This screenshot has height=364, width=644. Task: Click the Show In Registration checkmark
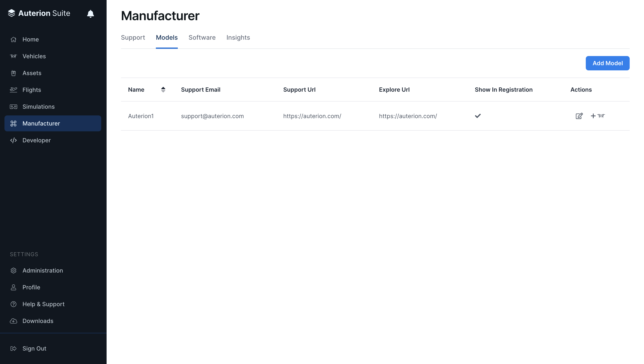click(x=477, y=116)
